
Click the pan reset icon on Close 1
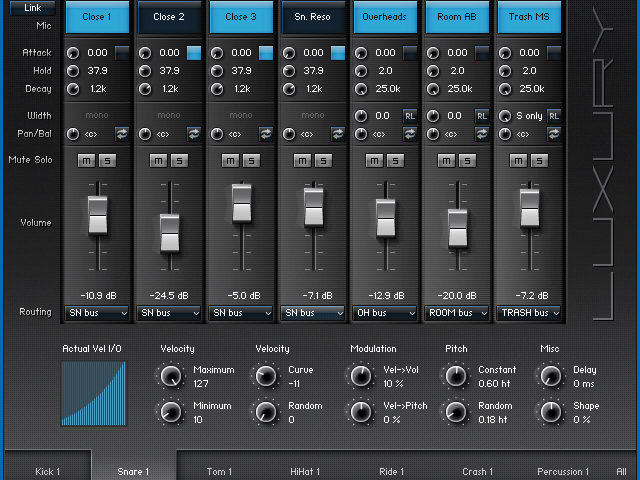click(x=122, y=133)
